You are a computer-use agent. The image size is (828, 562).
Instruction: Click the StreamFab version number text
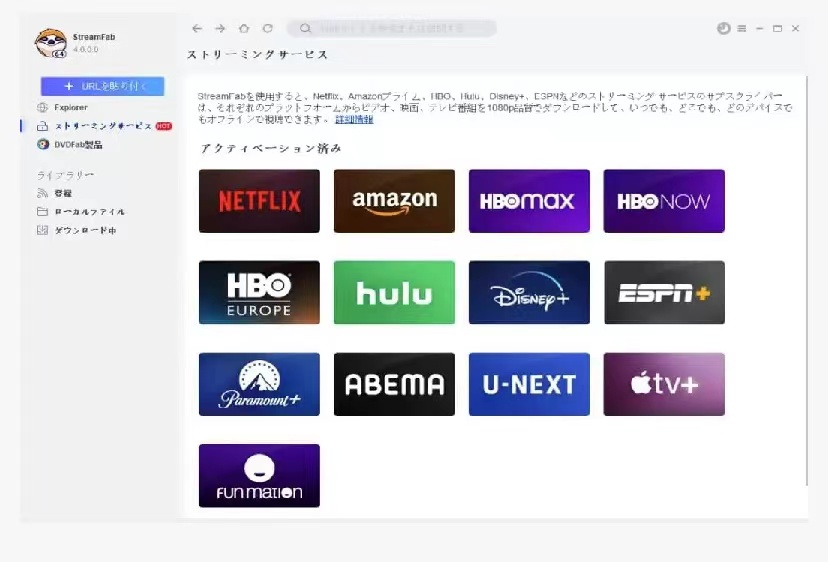point(86,49)
